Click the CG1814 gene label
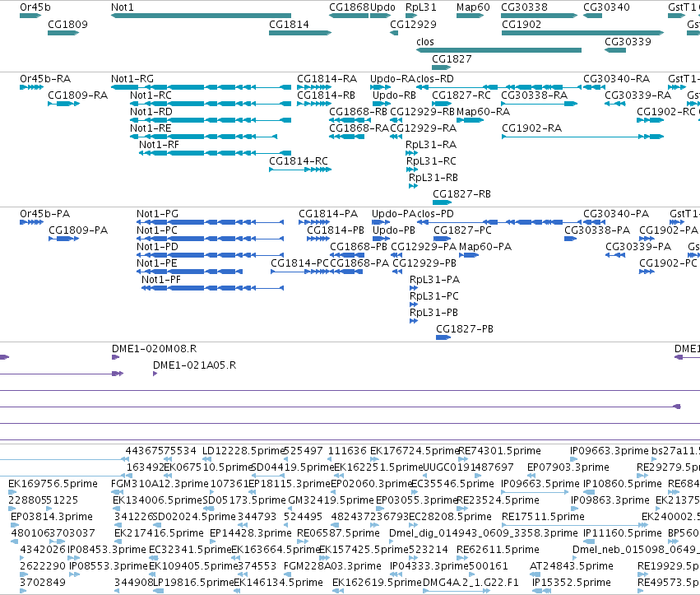 (x=289, y=25)
